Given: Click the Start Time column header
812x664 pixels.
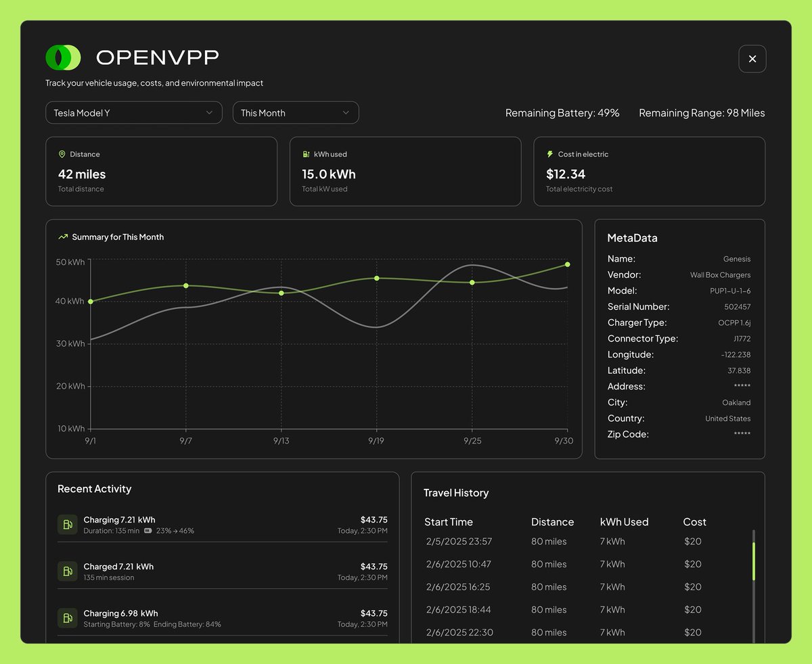Looking at the screenshot, I should coord(449,522).
